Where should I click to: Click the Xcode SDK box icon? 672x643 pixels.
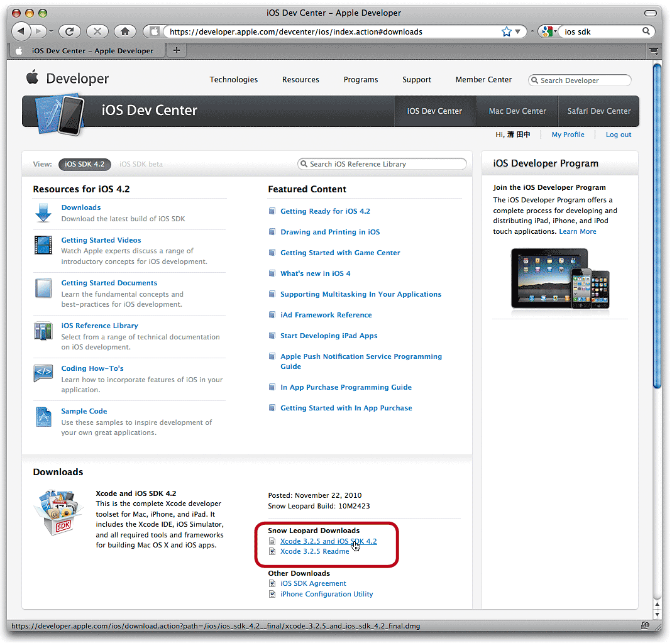(x=58, y=513)
